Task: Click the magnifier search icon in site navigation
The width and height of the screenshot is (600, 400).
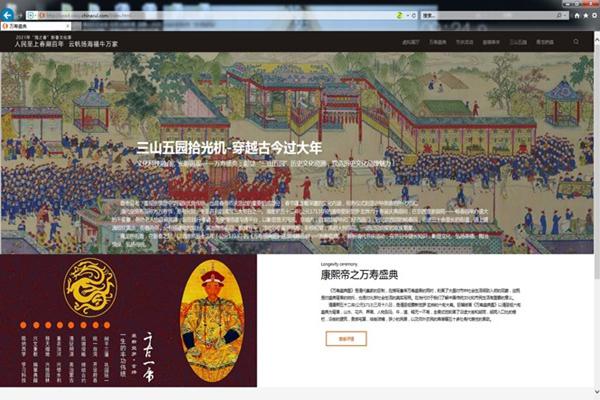Action: [x=576, y=42]
